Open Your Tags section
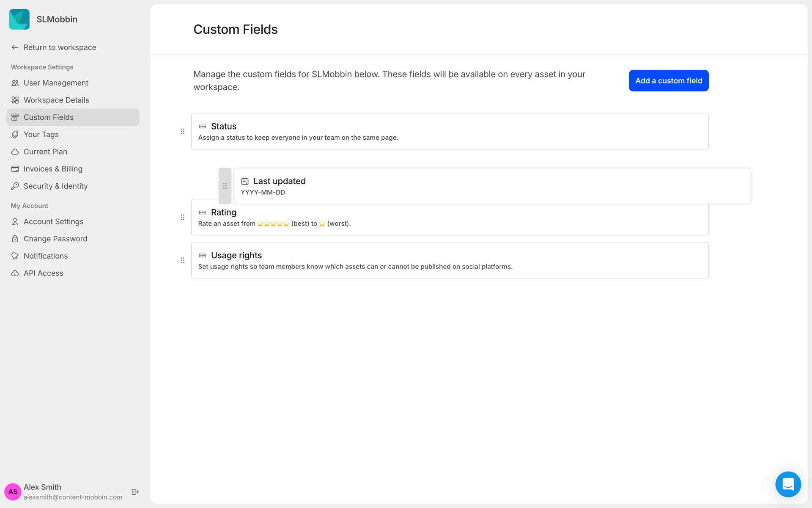Image resolution: width=812 pixels, height=508 pixels. pyautogui.click(x=41, y=135)
